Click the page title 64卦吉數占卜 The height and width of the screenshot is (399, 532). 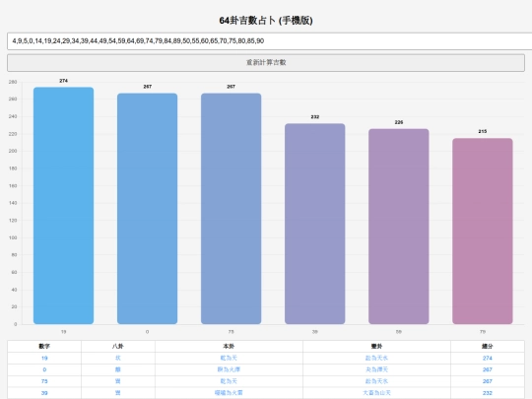click(266, 21)
